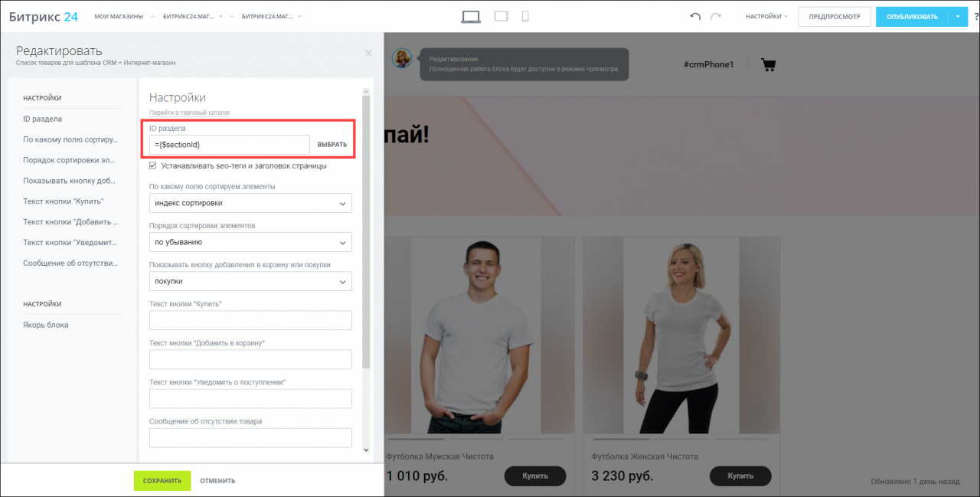Switch to mobile phone preview icon
The height and width of the screenshot is (497, 980).
coord(525,16)
